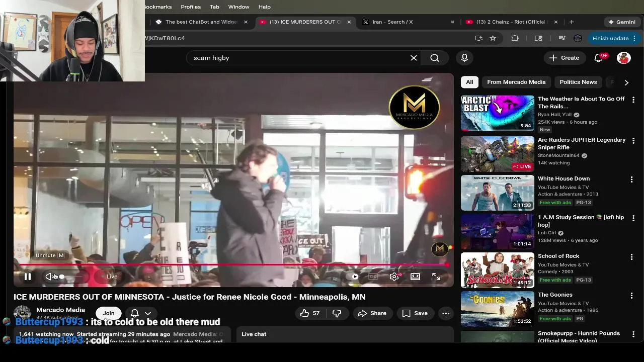Save the video to a playlist
This screenshot has width=644, height=362.
(415, 313)
